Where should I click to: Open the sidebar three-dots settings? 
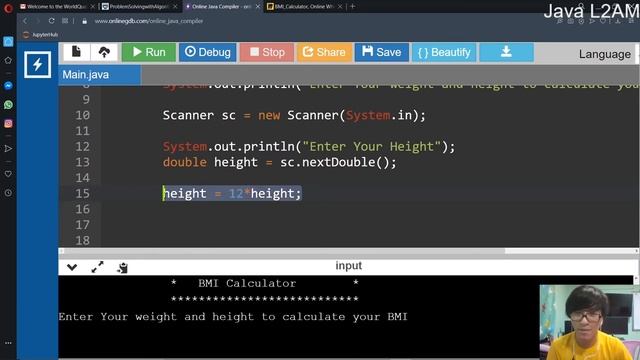[8, 343]
